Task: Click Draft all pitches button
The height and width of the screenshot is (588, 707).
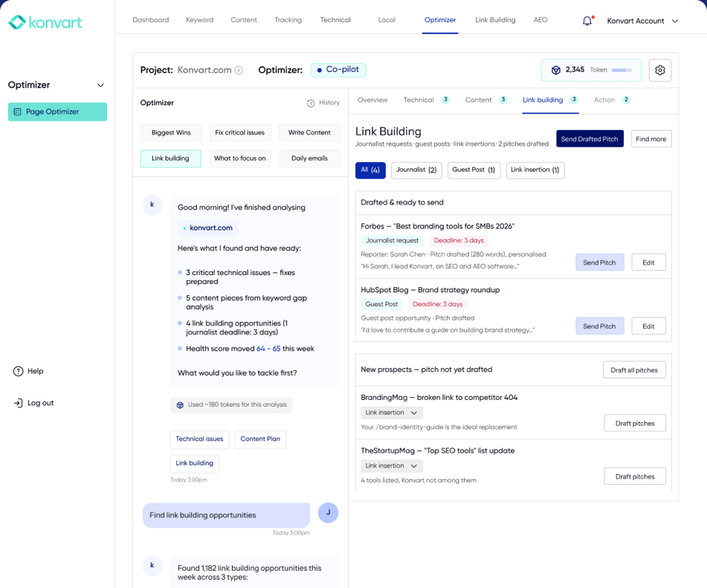Action: (x=634, y=370)
